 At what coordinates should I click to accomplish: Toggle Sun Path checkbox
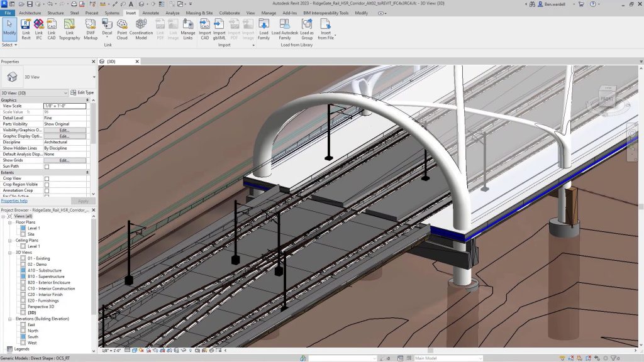[47, 167]
